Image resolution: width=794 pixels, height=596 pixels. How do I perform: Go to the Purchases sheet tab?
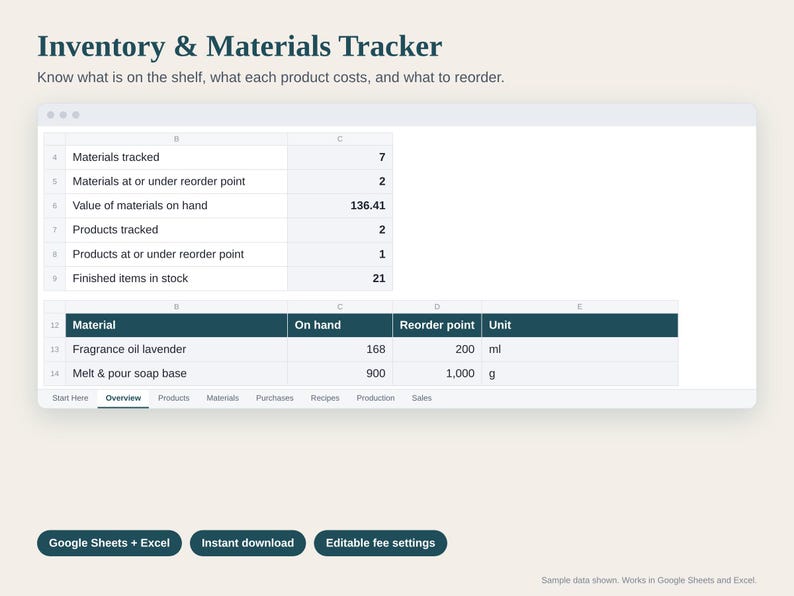pyautogui.click(x=274, y=398)
